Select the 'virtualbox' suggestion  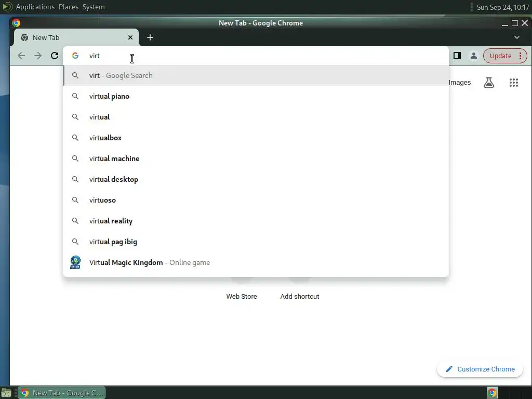pyautogui.click(x=256, y=137)
